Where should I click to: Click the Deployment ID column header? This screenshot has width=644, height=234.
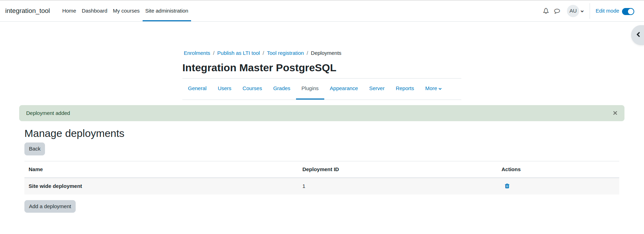coord(320,169)
